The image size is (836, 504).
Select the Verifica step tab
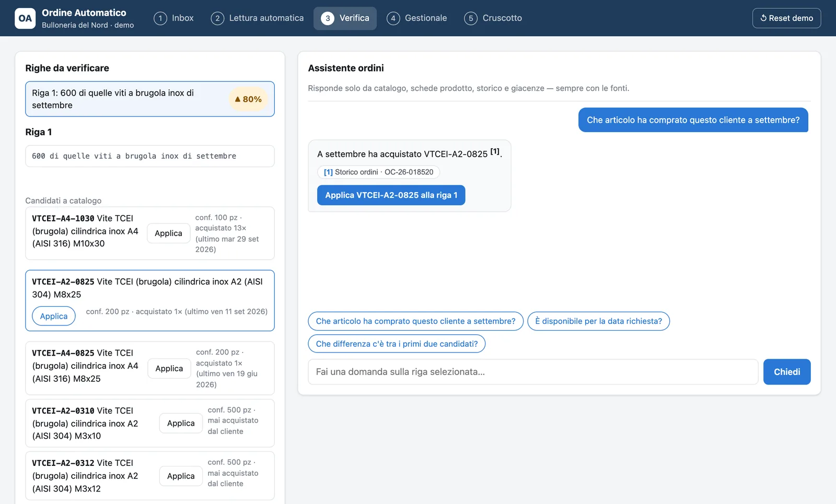pos(345,18)
